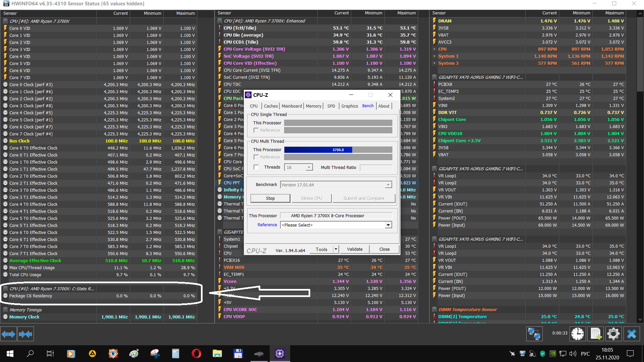Click the expand layout arrows icon in HWiNFO

8,334
